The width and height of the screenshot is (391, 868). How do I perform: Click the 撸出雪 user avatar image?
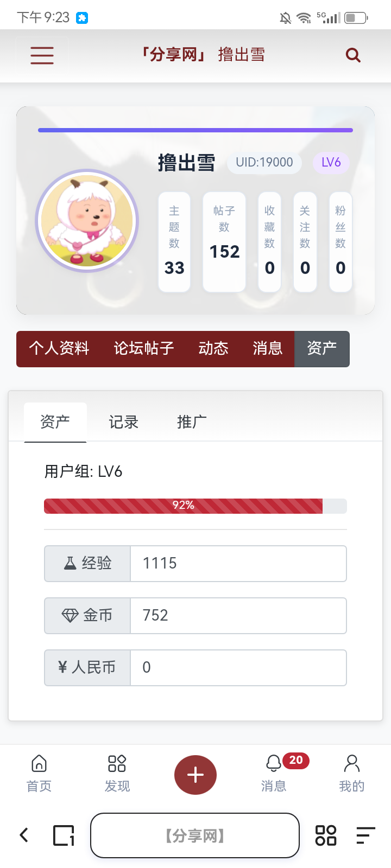coord(87,221)
